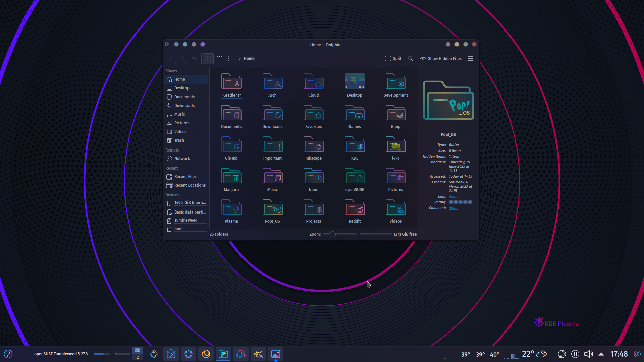Switch to virtual desktop 2

coord(138,357)
